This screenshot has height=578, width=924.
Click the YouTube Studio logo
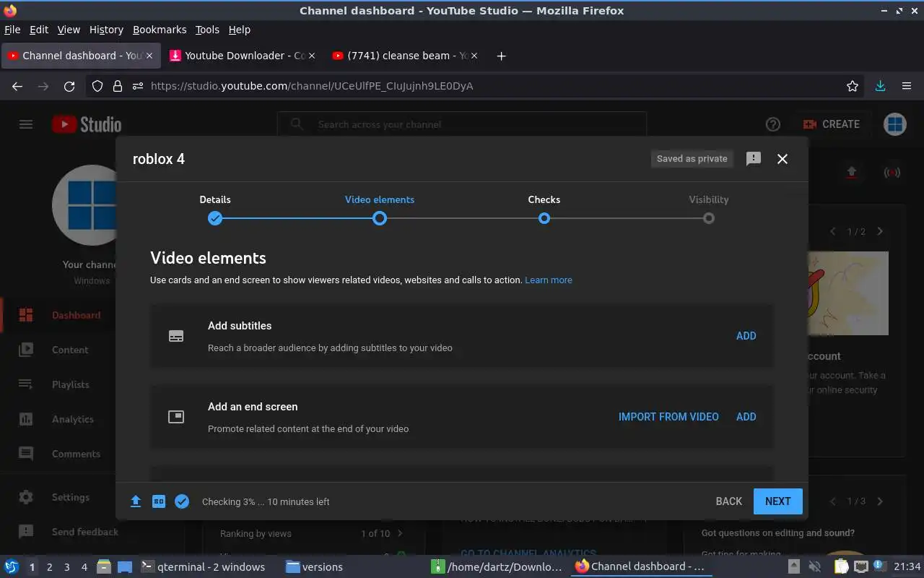(87, 124)
